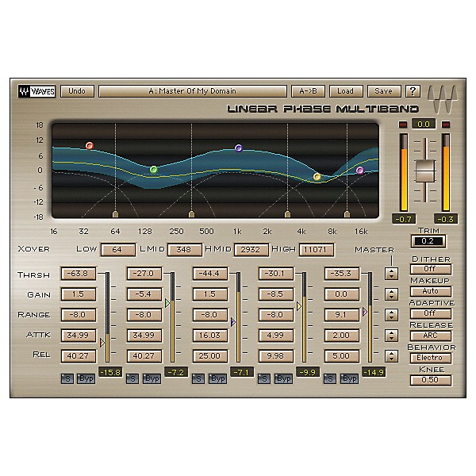Click the A->B compare button
Viewport: 476px width, 476px height.
(308, 91)
